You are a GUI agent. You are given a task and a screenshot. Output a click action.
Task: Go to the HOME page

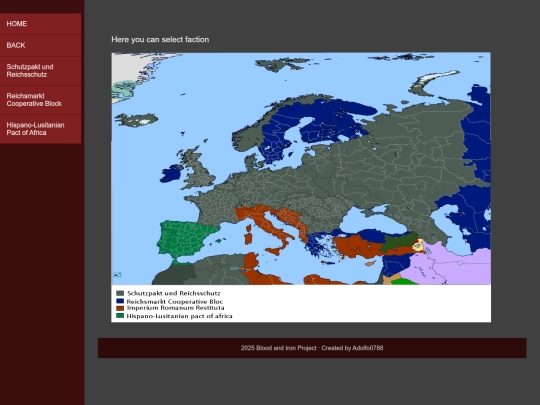pos(40,24)
